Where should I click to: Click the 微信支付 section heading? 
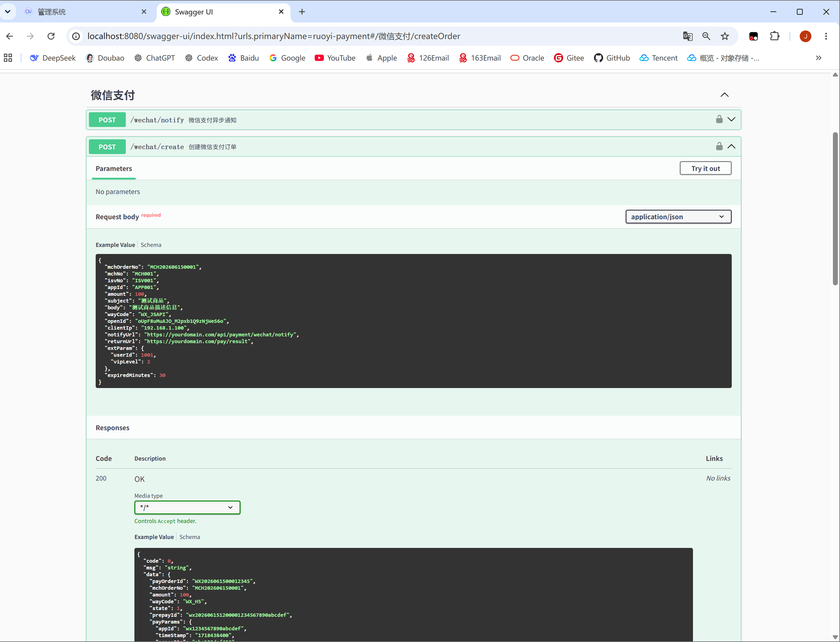(x=113, y=95)
